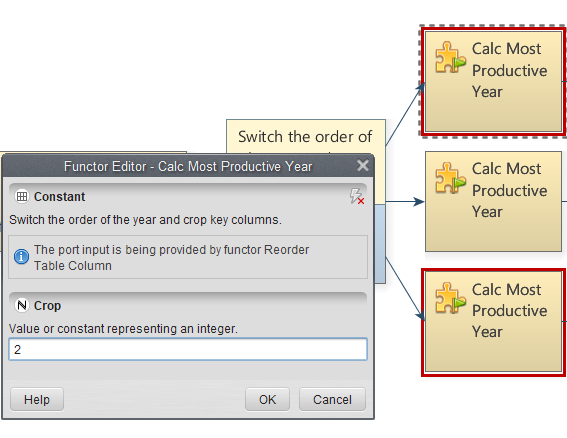Select the bottom Calc Most Productive Year node
567x438 pixels.
point(493,322)
